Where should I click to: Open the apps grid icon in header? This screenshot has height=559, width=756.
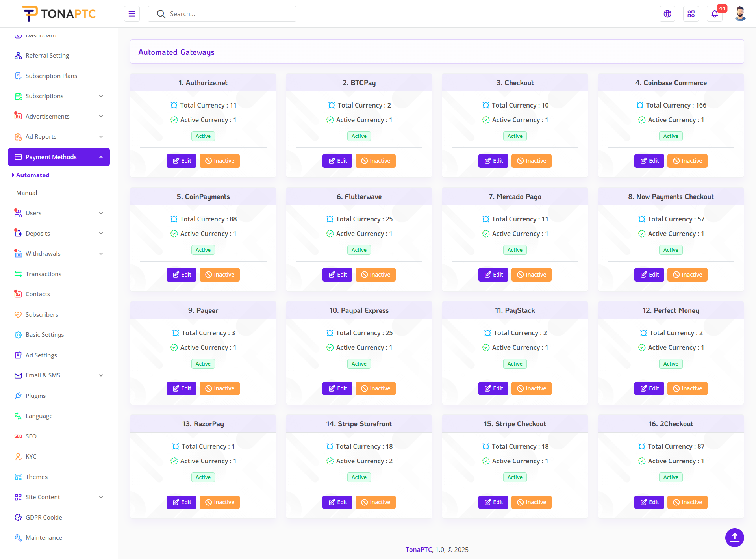coord(691,14)
